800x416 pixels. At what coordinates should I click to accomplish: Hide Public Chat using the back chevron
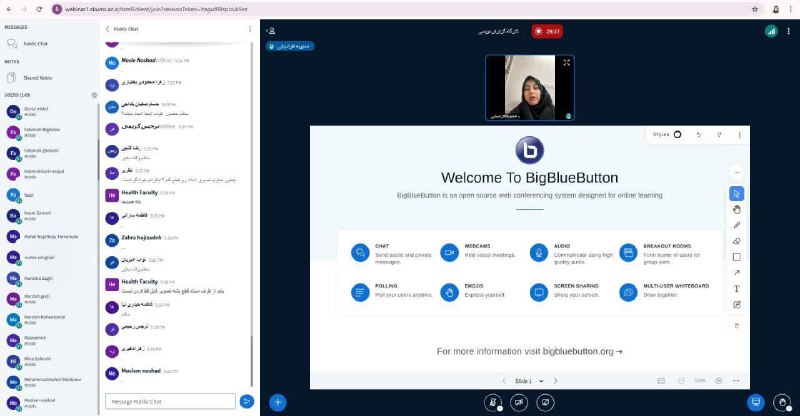coord(107,29)
